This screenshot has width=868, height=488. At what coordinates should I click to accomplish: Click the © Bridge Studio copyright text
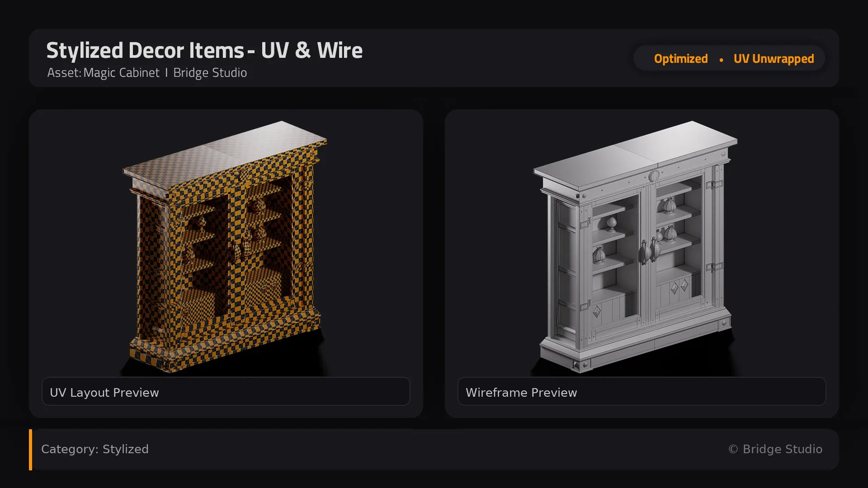tap(775, 449)
